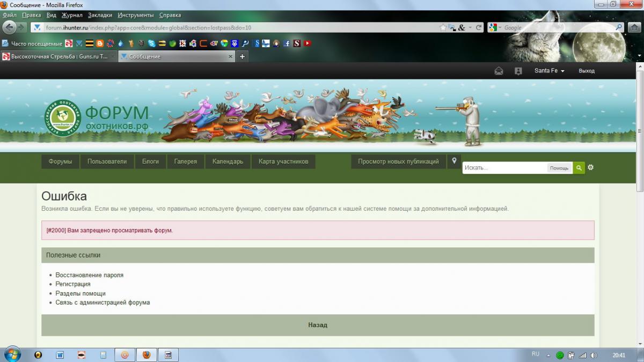Open advanced search gear icon
The width and height of the screenshot is (644, 362).
pyautogui.click(x=591, y=167)
